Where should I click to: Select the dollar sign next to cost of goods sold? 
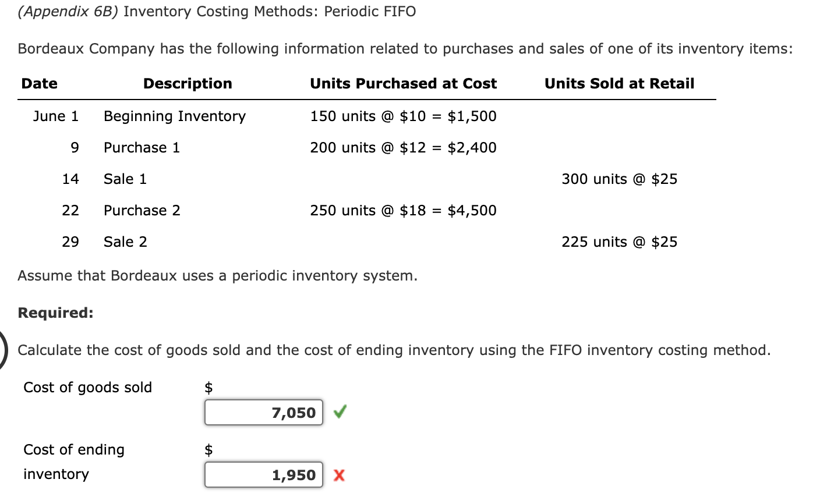pos(208,386)
